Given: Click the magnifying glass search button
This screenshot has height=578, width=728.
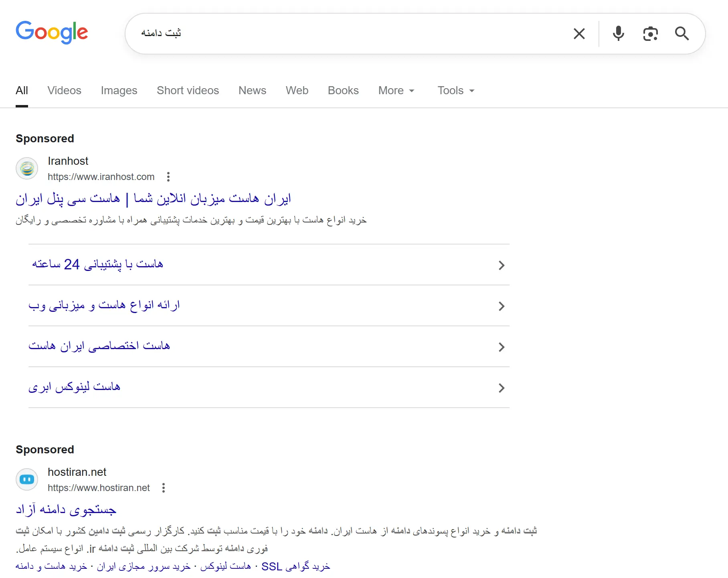Looking at the screenshot, I should [681, 34].
